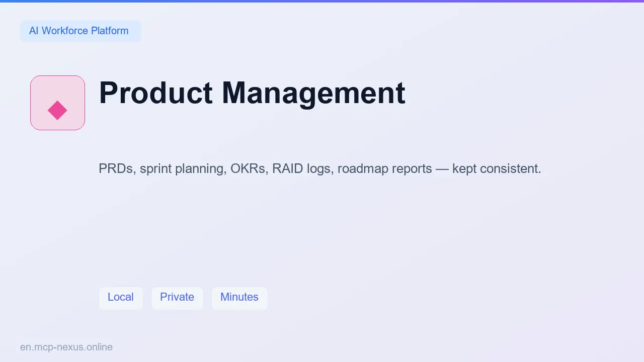
Task: Select the AI Workforce Platform badge
Action: pyautogui.click(x=80, y=31)
